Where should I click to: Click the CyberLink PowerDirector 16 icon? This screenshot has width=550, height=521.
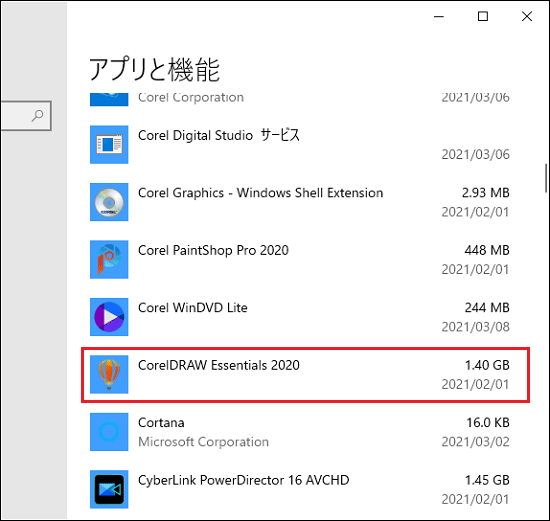tap(109, 489)
